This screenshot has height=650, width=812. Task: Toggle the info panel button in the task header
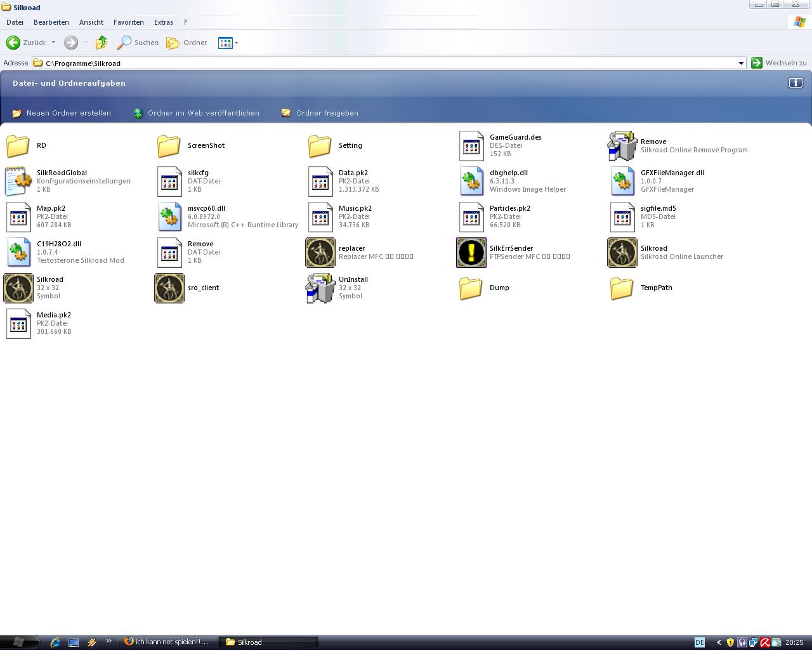(796, 83)
